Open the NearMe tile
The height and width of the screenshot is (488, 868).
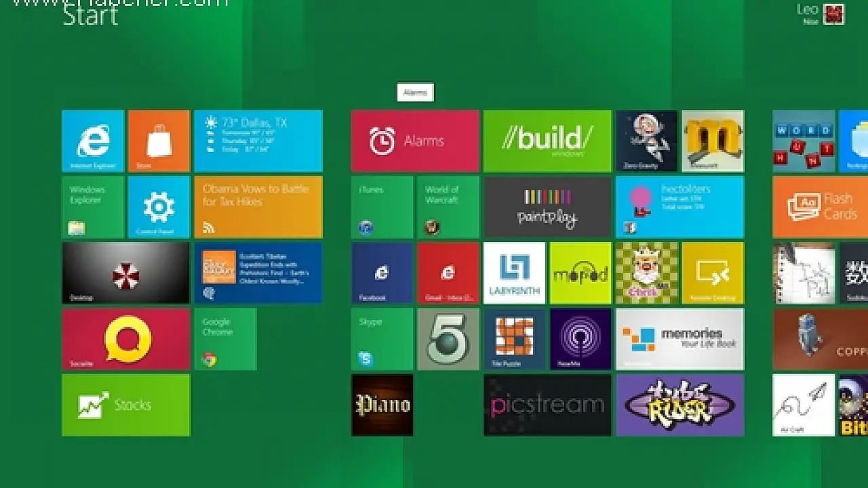[580, 339]
